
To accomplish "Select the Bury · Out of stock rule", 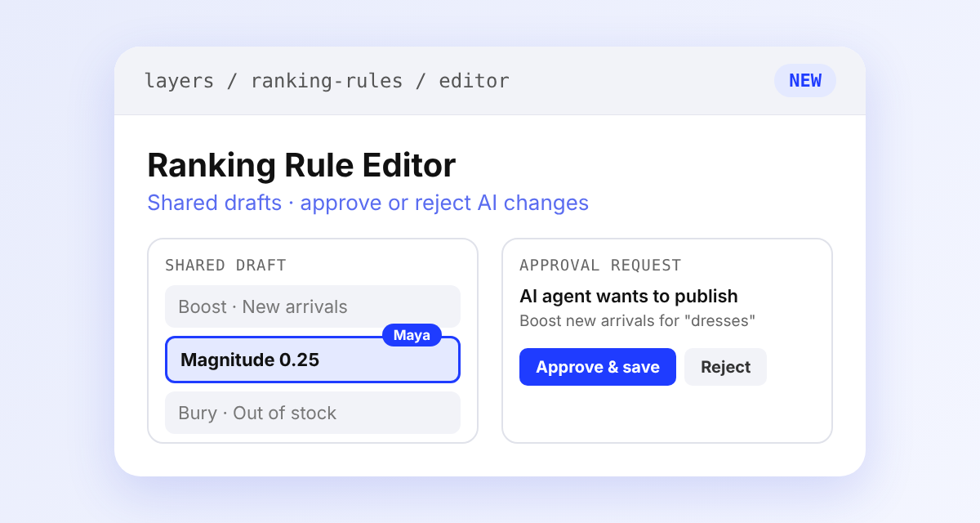I will 313,413.
